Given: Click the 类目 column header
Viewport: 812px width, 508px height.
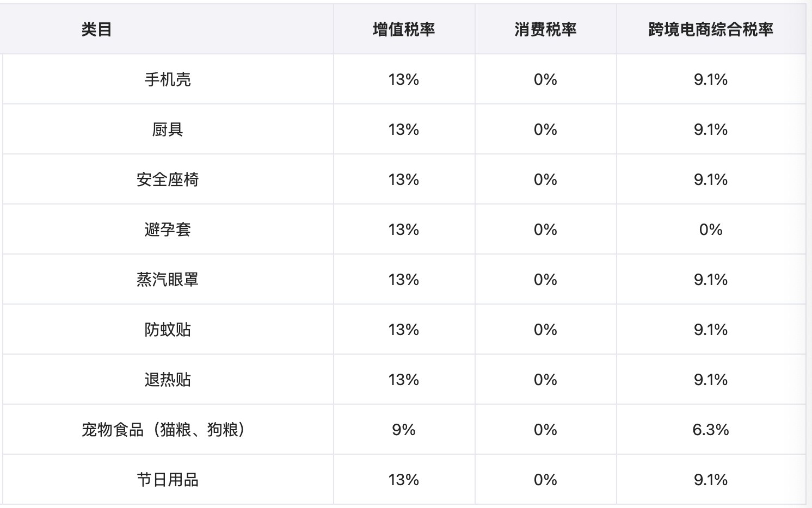Looking at the screenshot, I should [x=96, y=29].
